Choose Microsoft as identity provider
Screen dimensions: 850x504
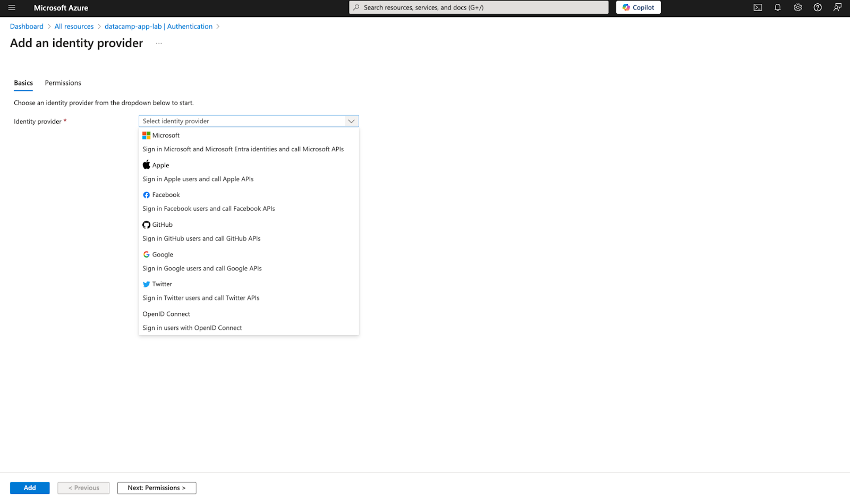[249, 142]
